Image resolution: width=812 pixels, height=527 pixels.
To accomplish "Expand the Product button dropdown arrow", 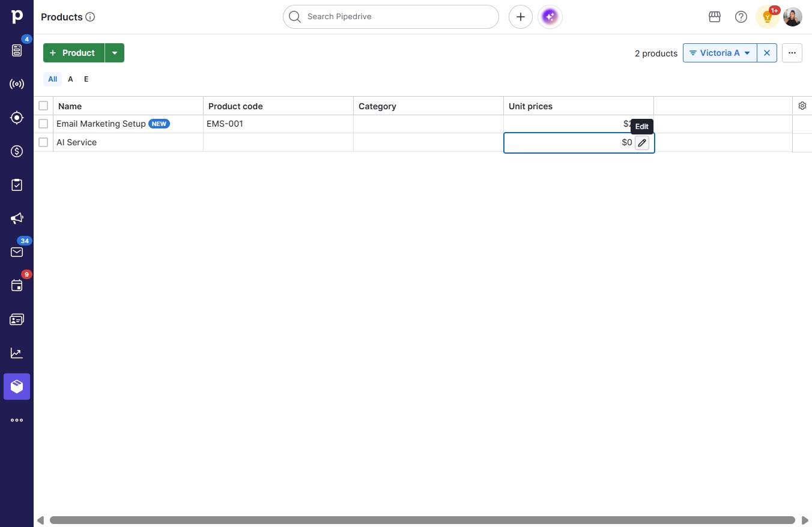I will click(x=115, y=53).
